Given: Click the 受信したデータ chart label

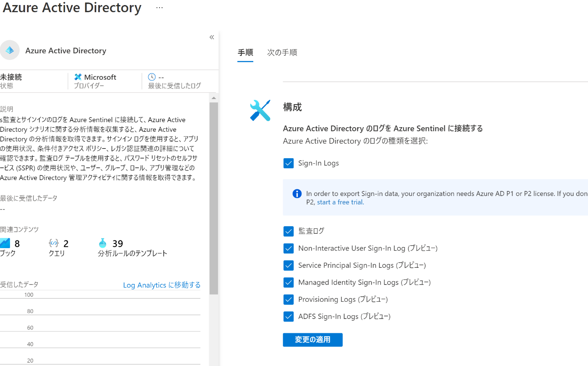Looking at the screenshot, I should click(x=19, y=284).
